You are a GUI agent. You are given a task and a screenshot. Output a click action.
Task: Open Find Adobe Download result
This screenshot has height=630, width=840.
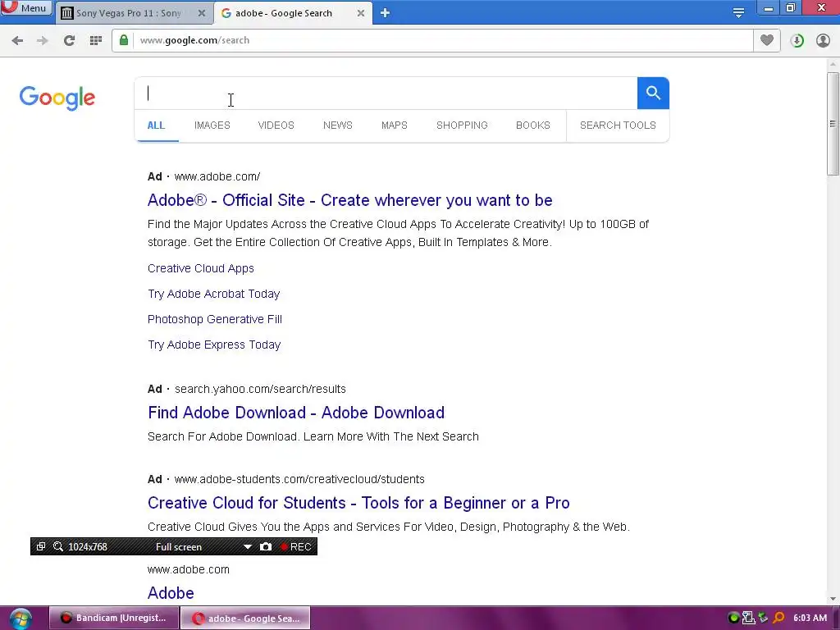(x=296, y=413)
